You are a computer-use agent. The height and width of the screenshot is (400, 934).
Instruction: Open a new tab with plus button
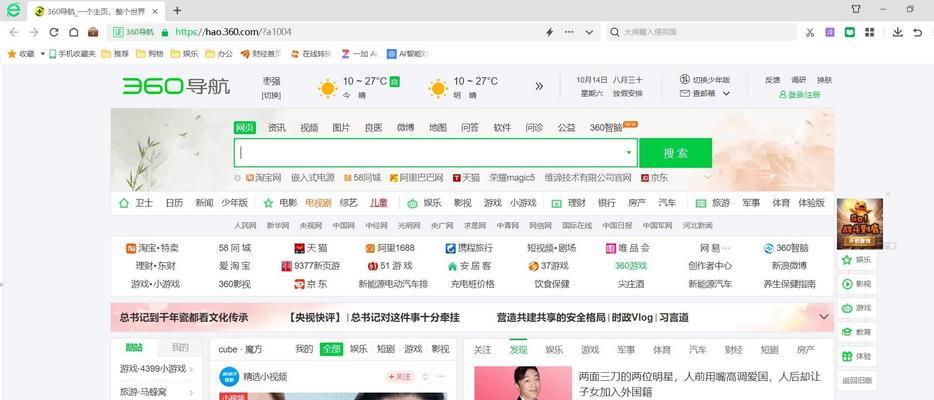177,11
